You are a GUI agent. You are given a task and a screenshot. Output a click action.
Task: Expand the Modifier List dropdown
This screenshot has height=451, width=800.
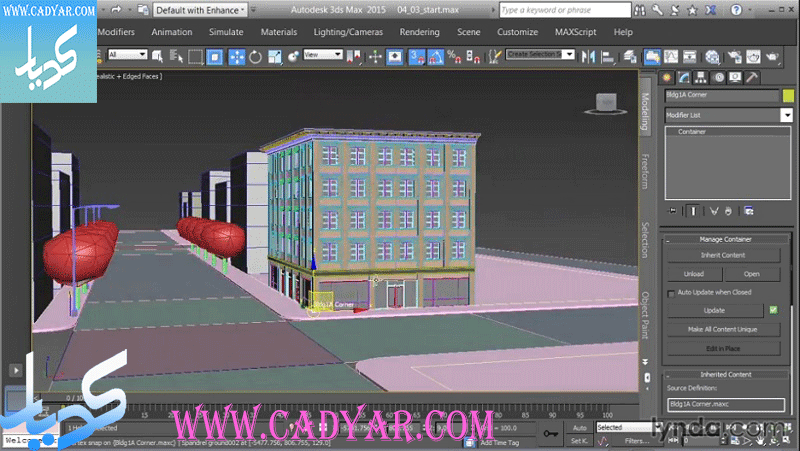[x=786, y=115]
